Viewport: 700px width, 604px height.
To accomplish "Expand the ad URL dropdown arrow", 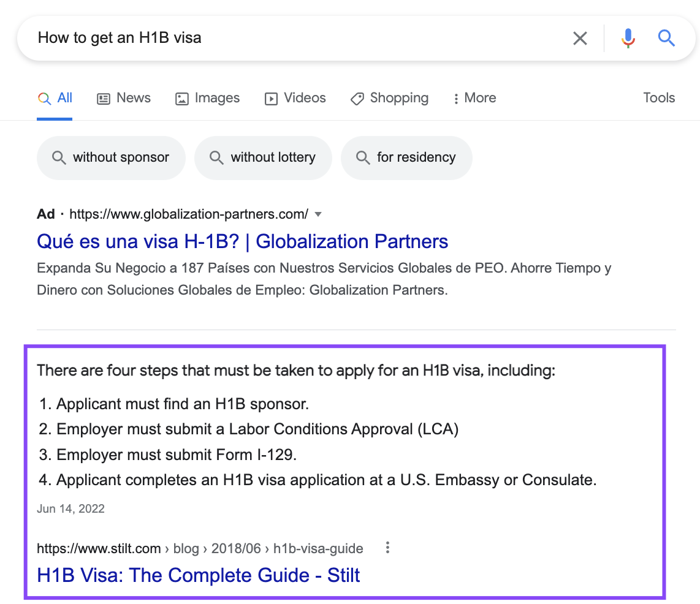I will pyautogui.click(x=318, y=214).
